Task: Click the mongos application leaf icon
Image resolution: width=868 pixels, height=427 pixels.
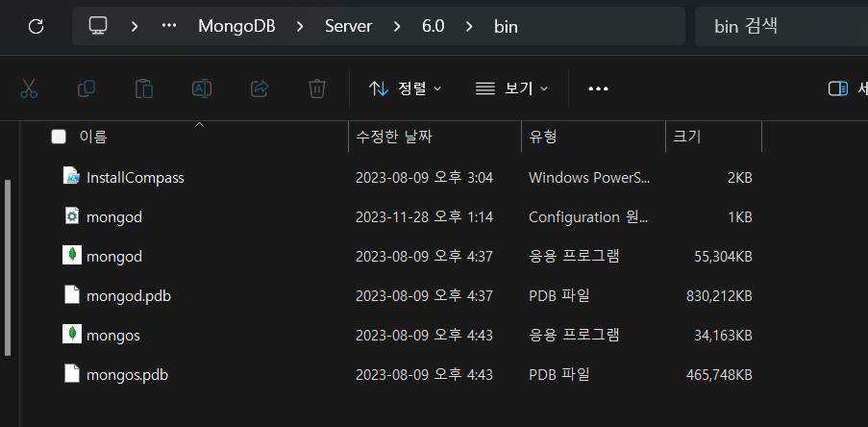Action: coord(71,335)
